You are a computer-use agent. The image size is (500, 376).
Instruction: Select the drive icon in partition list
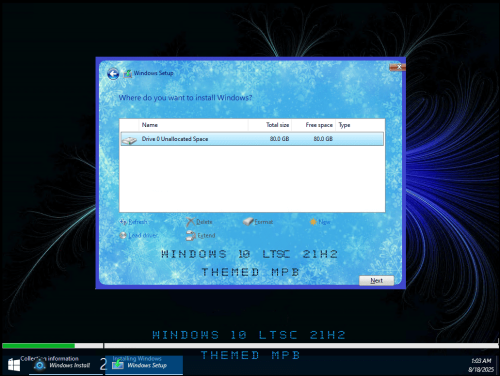click(129, 140)
